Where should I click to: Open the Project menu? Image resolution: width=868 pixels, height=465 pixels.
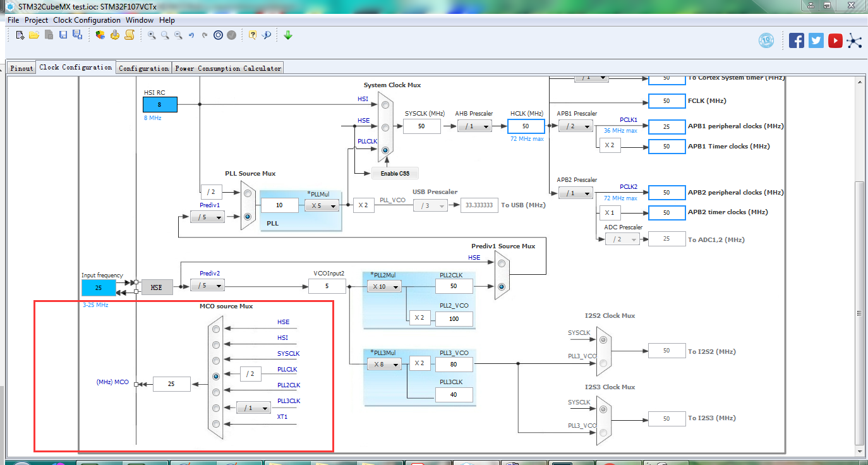click(x=36, y=20)
